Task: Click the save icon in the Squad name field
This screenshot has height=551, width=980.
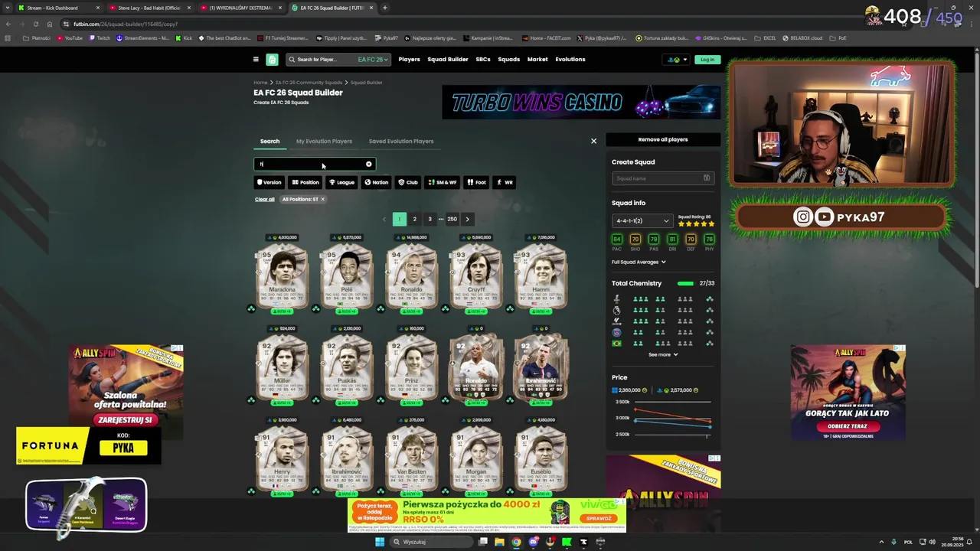Action: point(707,178)
